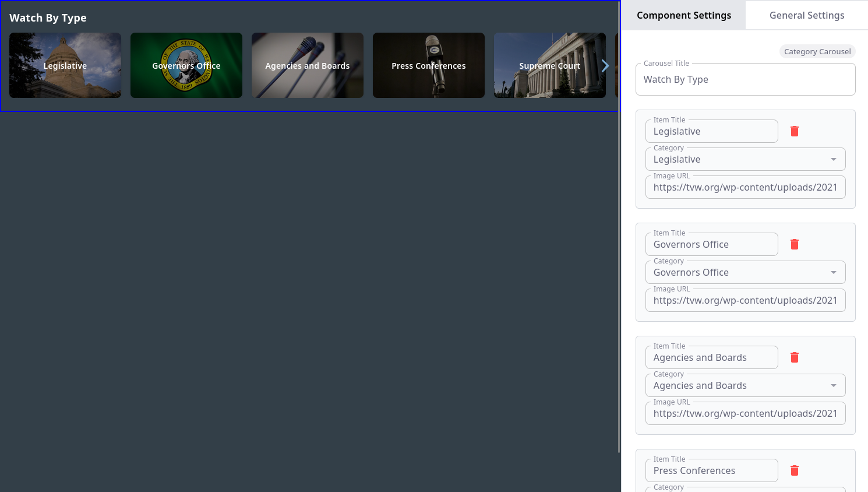Open the Supreme Court carousel card
The image size is (868, 492).
pos(550,65)
